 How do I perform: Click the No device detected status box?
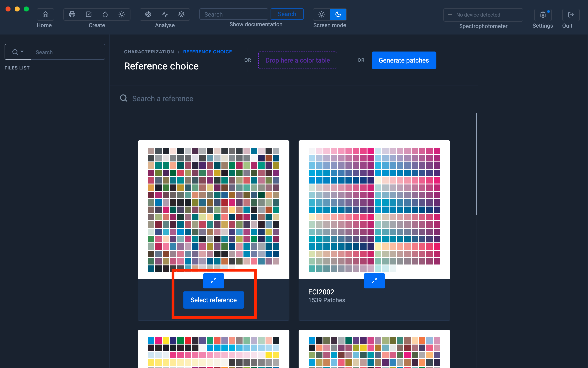483,15
